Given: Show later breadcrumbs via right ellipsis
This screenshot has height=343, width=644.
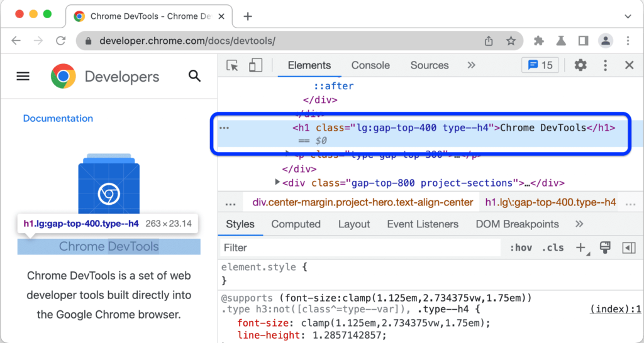Looking at the screenshot, I should tap(630, 203).
